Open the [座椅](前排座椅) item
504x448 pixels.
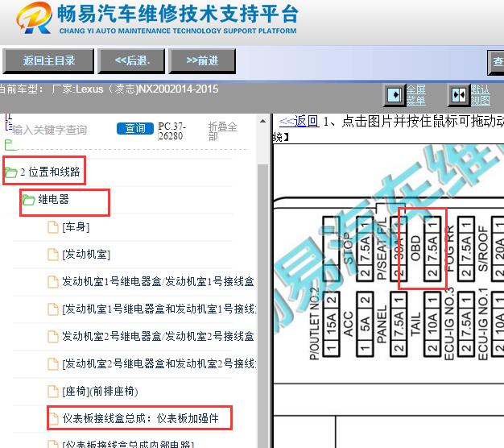(x=100, y=392)
